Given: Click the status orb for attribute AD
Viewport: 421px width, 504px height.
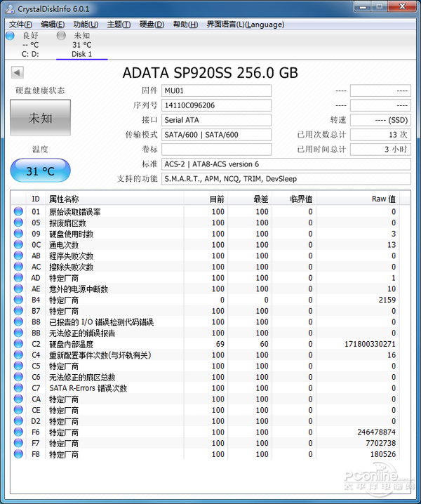Looking at the screenshot, I should (x=18, y=278).
